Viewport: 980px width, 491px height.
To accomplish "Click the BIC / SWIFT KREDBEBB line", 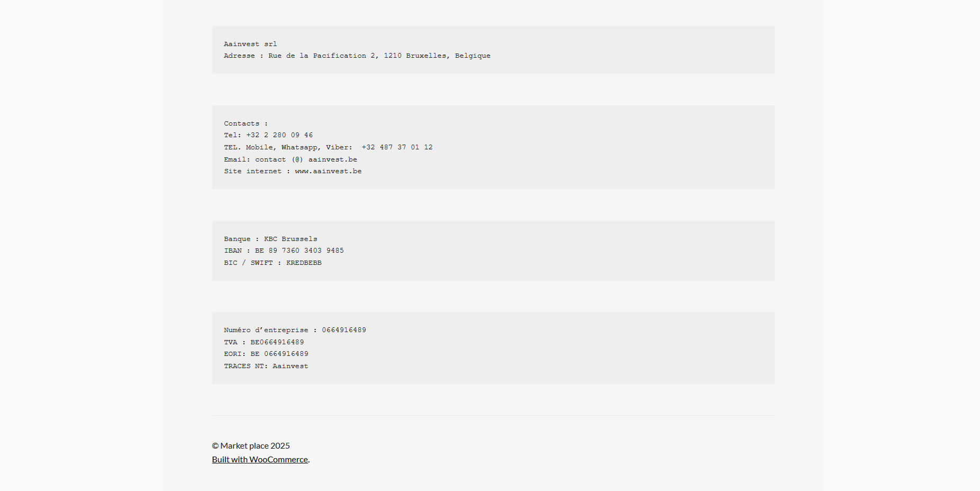I will (273, 263).
